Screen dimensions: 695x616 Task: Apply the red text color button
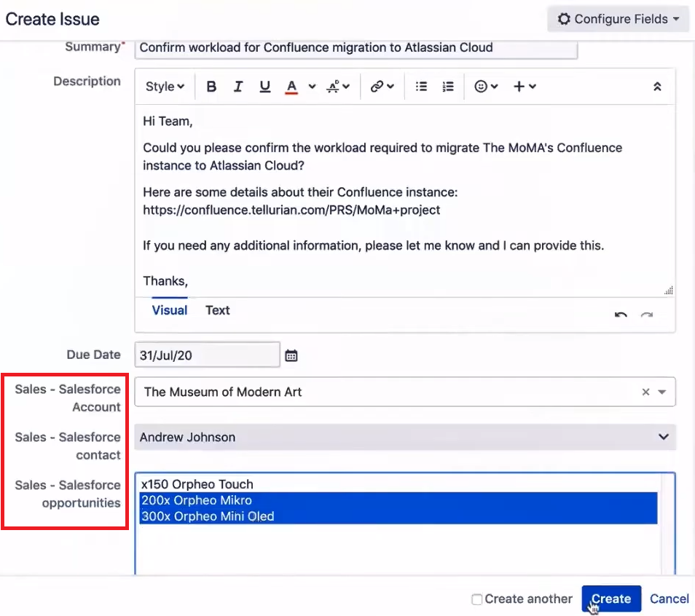point(291,87)
